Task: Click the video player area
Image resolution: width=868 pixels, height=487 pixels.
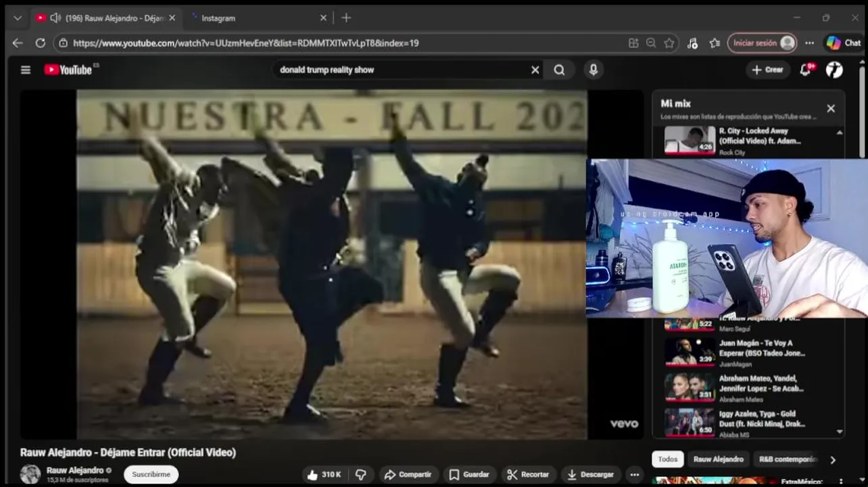Action: [x=331, y=265]
